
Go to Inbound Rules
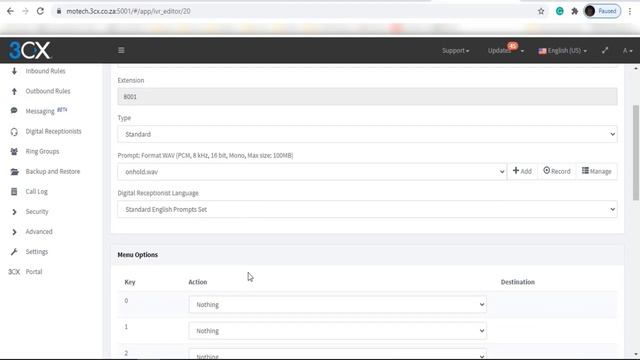pyautogui.click(x=45, y=71)
